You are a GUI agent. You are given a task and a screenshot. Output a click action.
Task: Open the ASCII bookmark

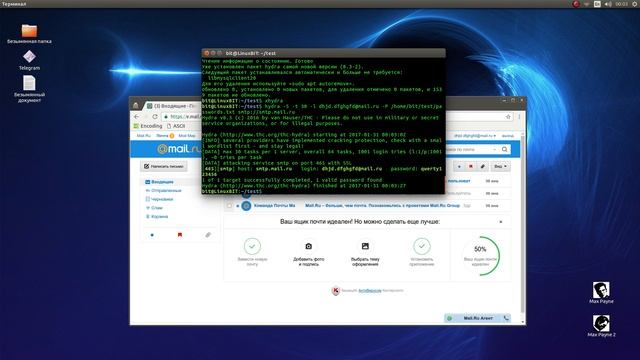176,126
